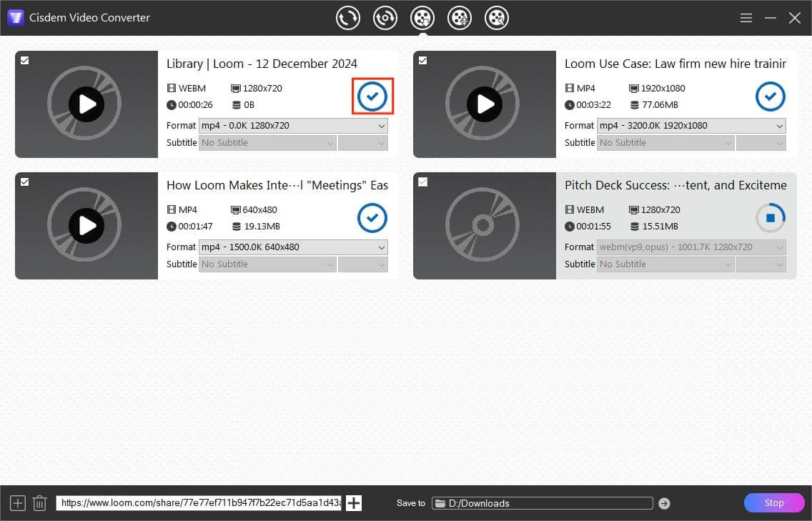This screenshot has height=521, width=812.
Task: Switch to the Edit tab icon
Action: pyautogui.click(x=497, y=18)
